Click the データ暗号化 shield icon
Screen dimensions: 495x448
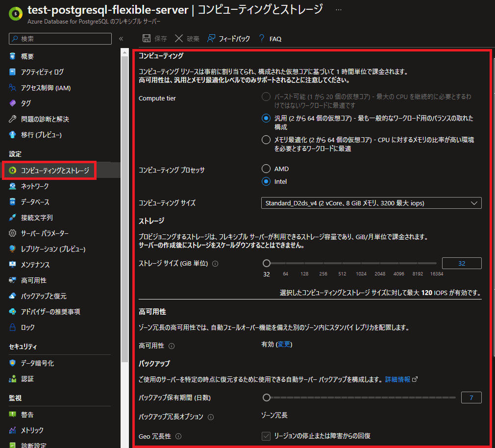pos(12,363)
